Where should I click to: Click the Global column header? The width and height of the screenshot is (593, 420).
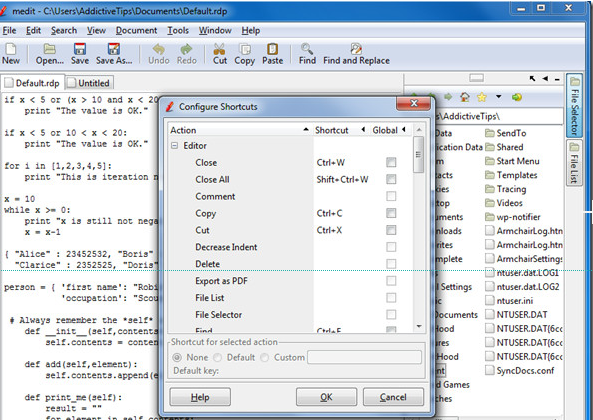coord(390,130)
